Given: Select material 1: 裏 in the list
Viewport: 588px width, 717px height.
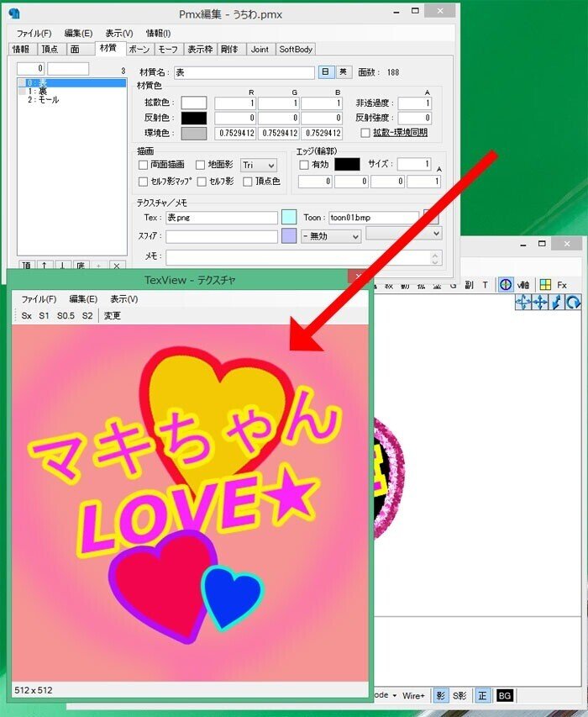Looking at the screenshot, I should 72,92.
